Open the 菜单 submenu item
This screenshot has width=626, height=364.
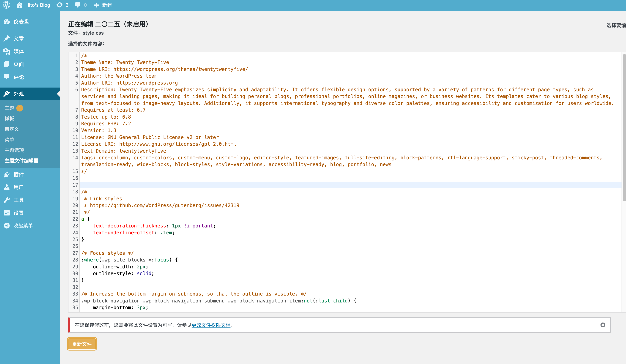pos(9,140)
